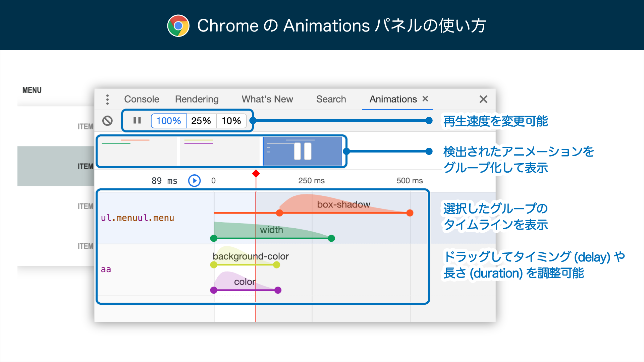Click the 89 ms current time readout
Viewport: 644px width, 362px height.
(x=164, y=181)
